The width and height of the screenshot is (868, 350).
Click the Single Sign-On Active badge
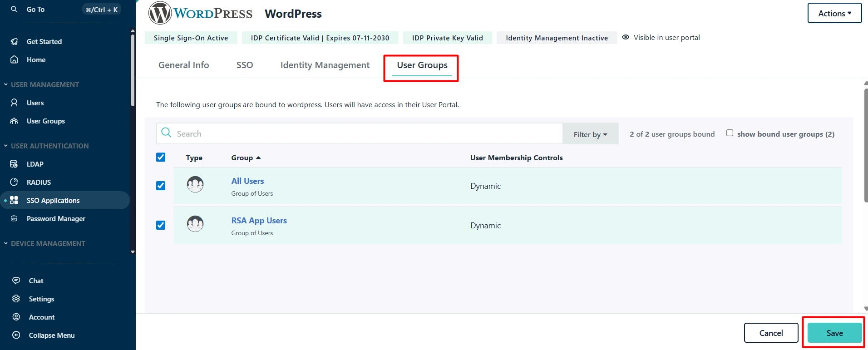[191, 38]
